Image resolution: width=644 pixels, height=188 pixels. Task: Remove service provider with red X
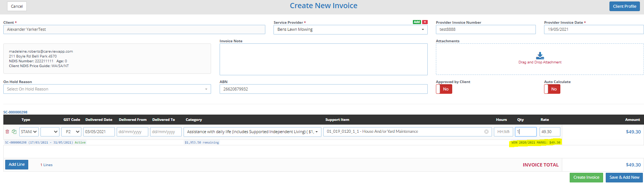click(x=425, y=22)
